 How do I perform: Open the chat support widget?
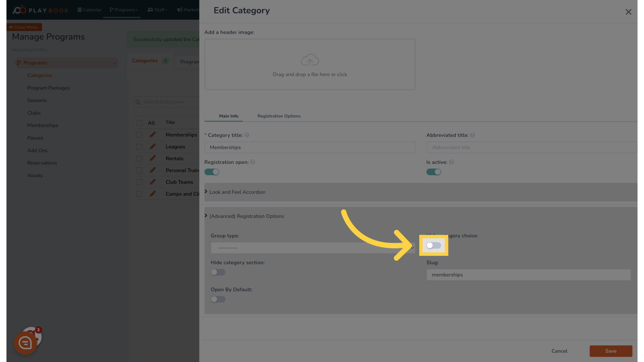pyautogui.click(x=25, y=343)
